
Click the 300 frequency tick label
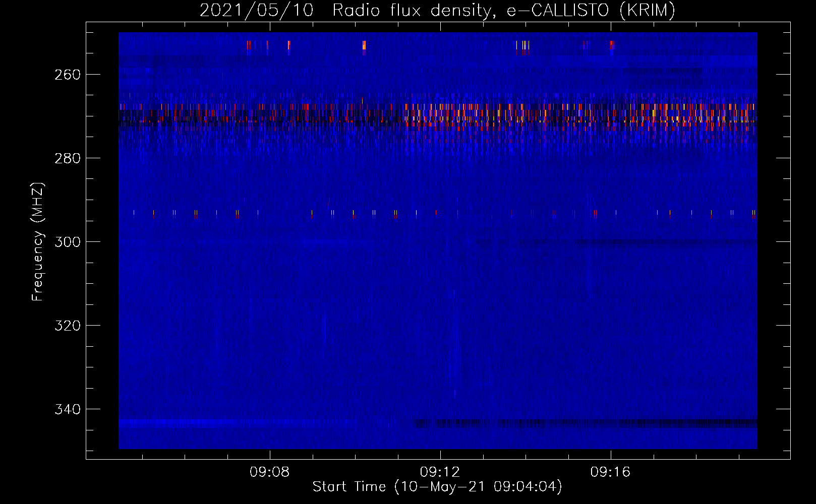[68, 242]
